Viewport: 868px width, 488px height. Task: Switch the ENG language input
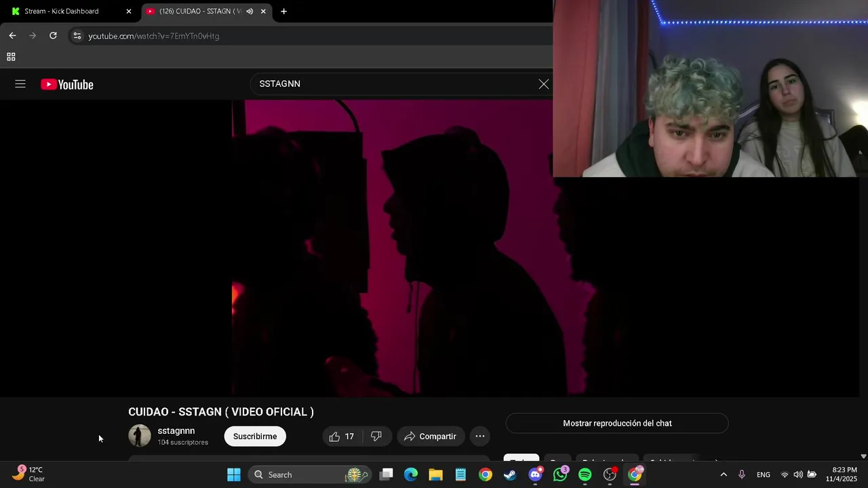pyautogui.click(x=764, y=474)
